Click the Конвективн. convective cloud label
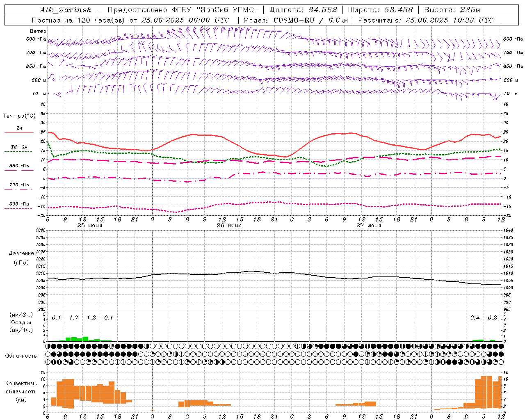 [21, 383]
